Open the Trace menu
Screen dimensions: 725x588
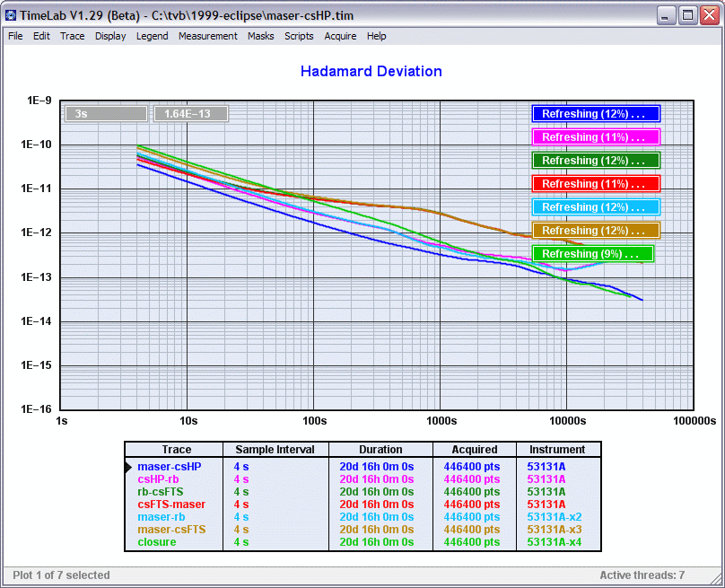click(72, 36)
